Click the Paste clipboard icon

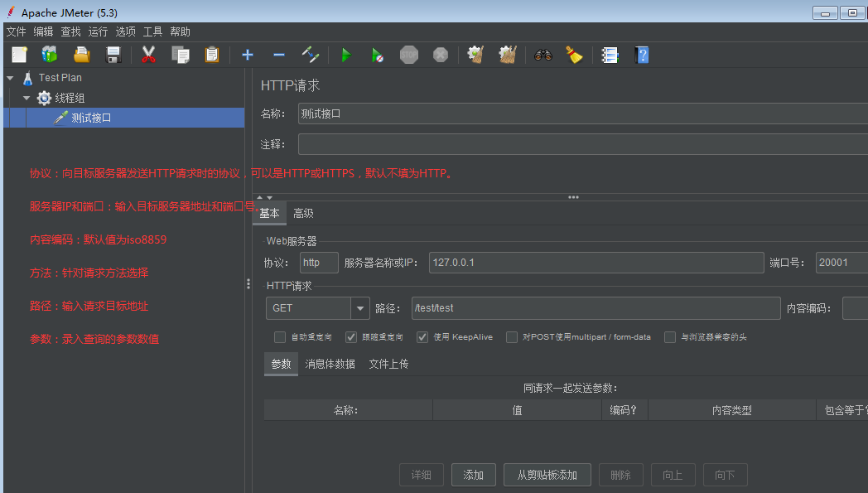pos(212,55)
